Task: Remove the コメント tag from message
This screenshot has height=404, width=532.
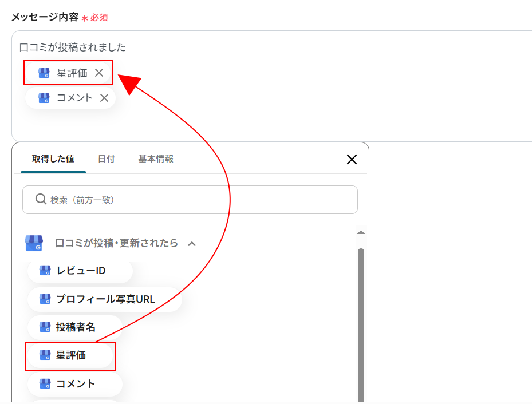Action: [x=104, y=98]
